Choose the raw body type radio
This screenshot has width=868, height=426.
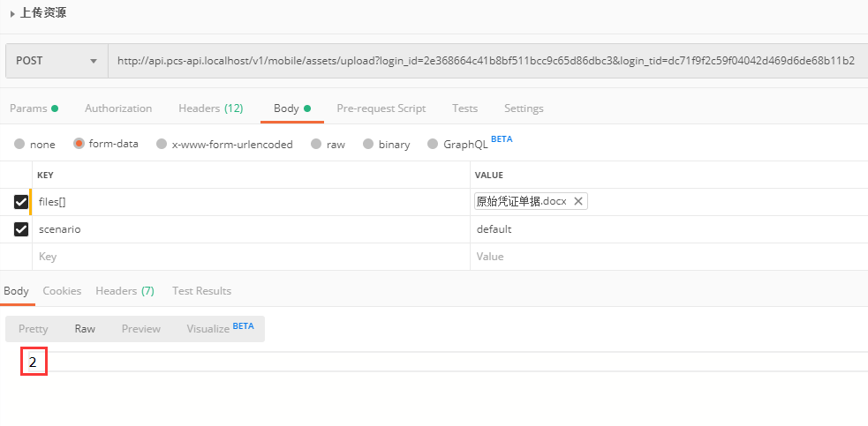316,144
